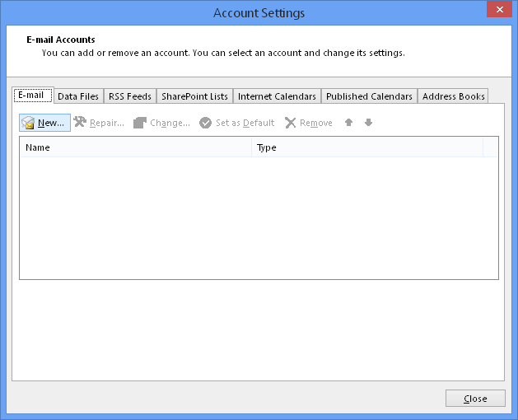This screenshot has width=518, height=420.
Task: Show the Published Calendars tab
Action: [x=369, y=96]
